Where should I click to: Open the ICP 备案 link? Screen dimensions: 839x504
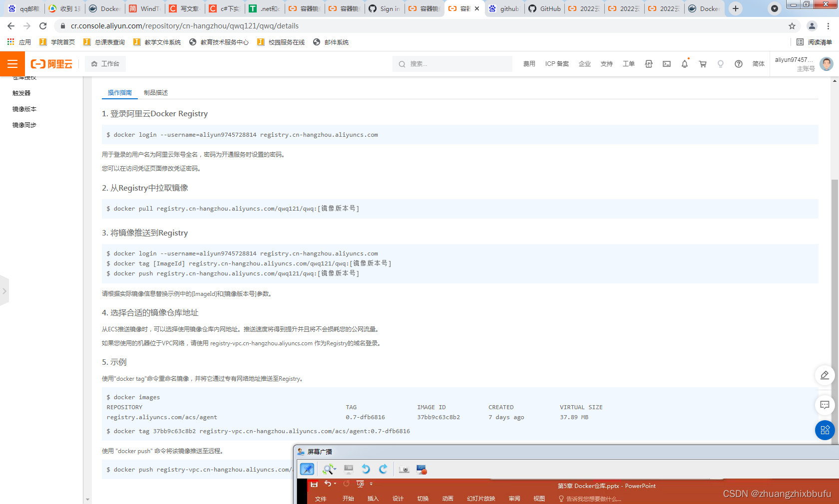pos(557,64)
